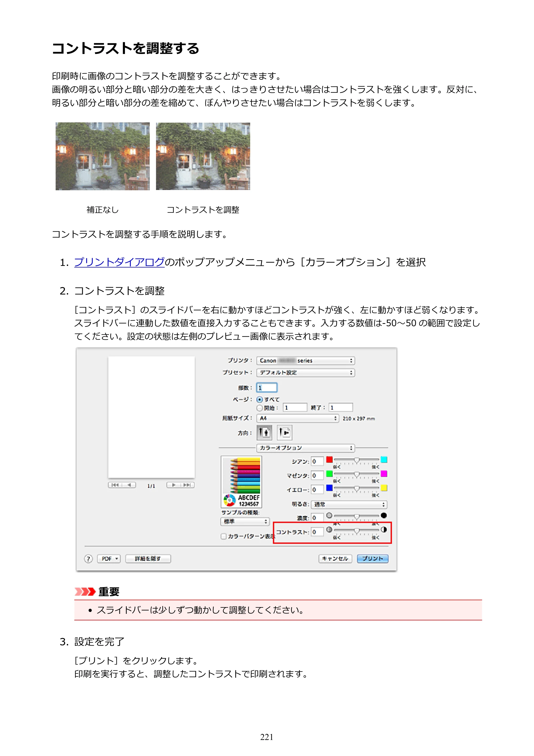Open the PDF menu button
Image resolution: width=534 pixels, height=756 pixels.
tap(109, 559)
